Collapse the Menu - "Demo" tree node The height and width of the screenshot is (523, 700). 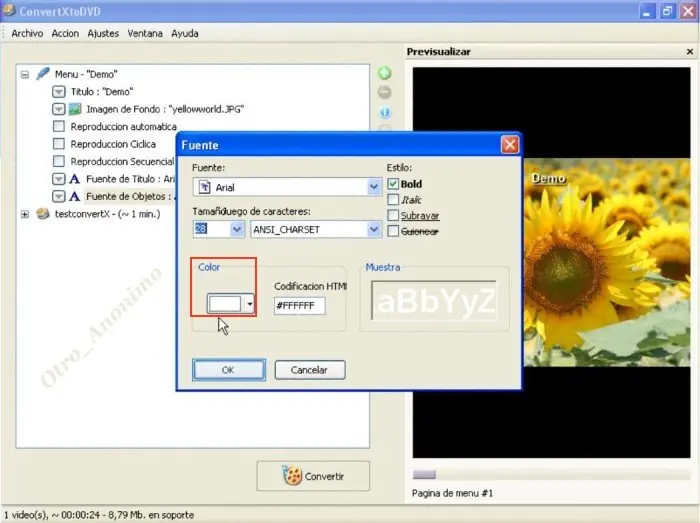(25, 75)
